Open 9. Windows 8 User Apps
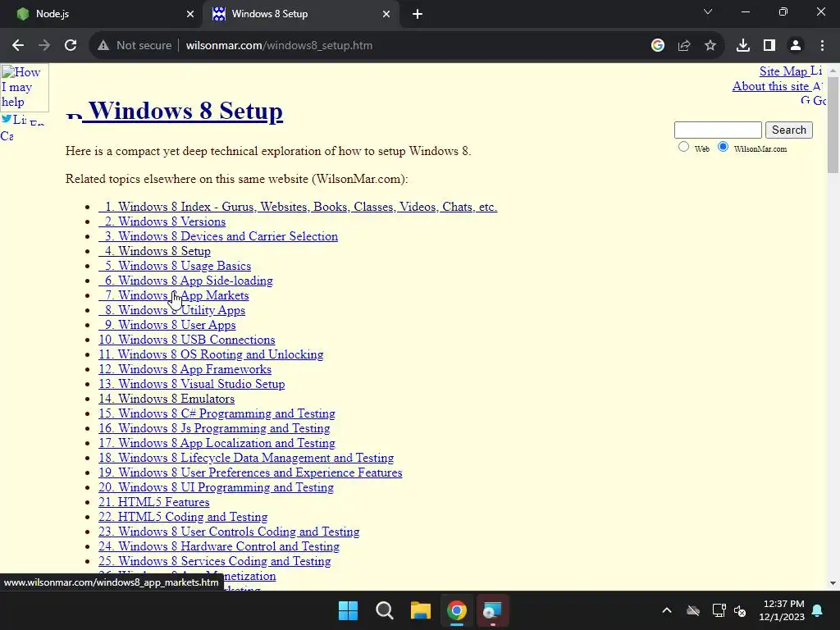The height and width of the screenshot is (630, 840). click(x=167, y=325)
